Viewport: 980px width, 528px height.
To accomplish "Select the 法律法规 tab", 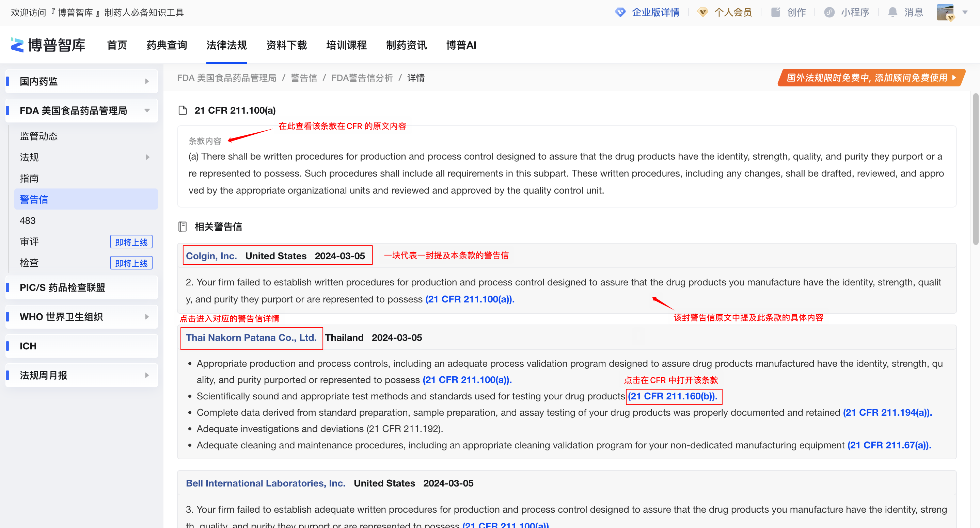I will point(227,45).
